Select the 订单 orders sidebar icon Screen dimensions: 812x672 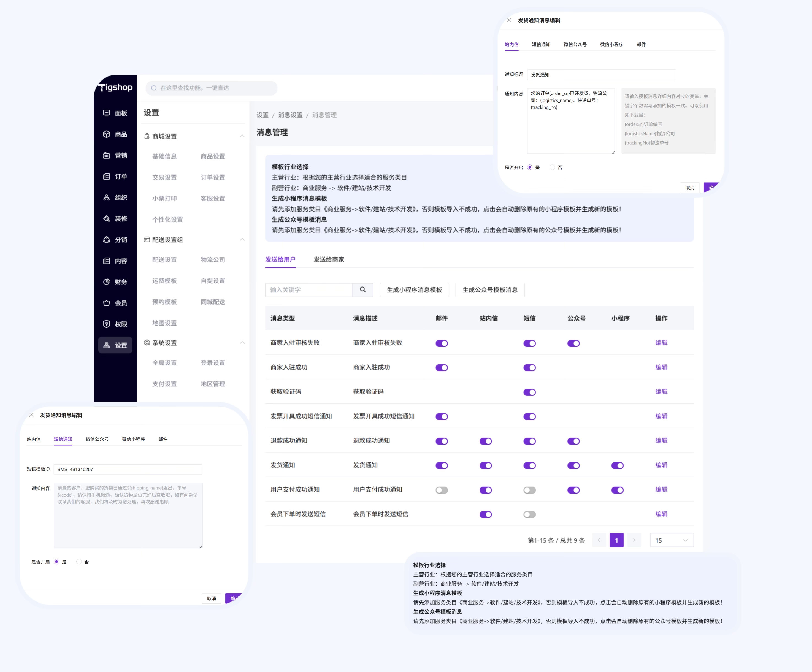(x=107, y=176)
